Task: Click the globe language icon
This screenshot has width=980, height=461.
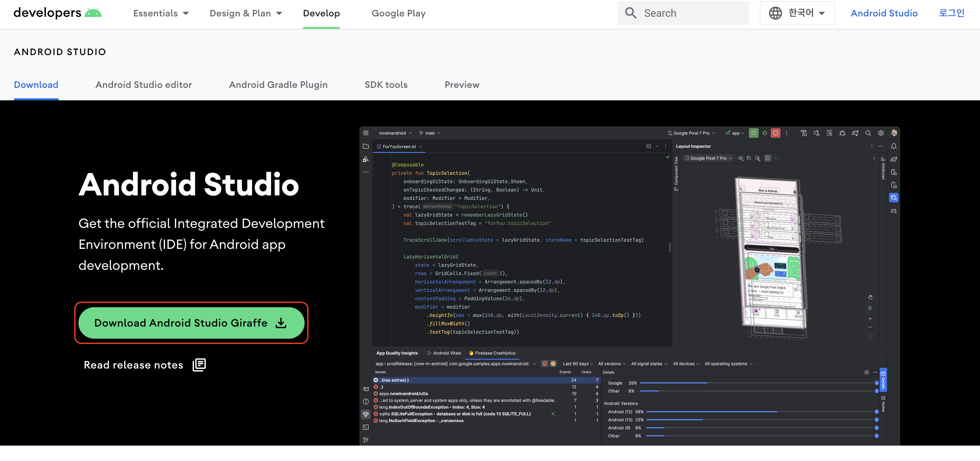Action: [775, 13]
